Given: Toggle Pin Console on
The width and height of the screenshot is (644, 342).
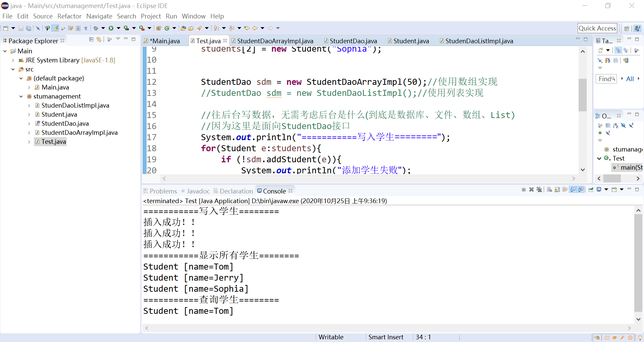Looking at the screenshot, I should point(591,189).
